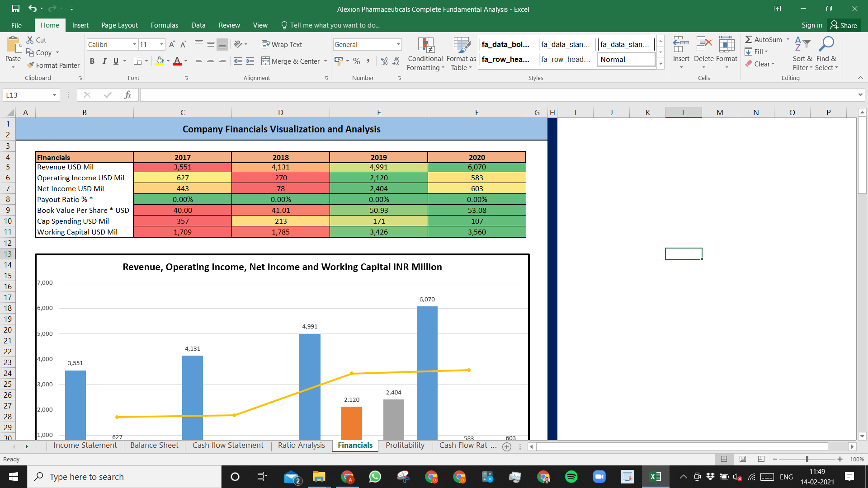
Task: Click the Undo arrow icon
Action: tap(32, 9)
